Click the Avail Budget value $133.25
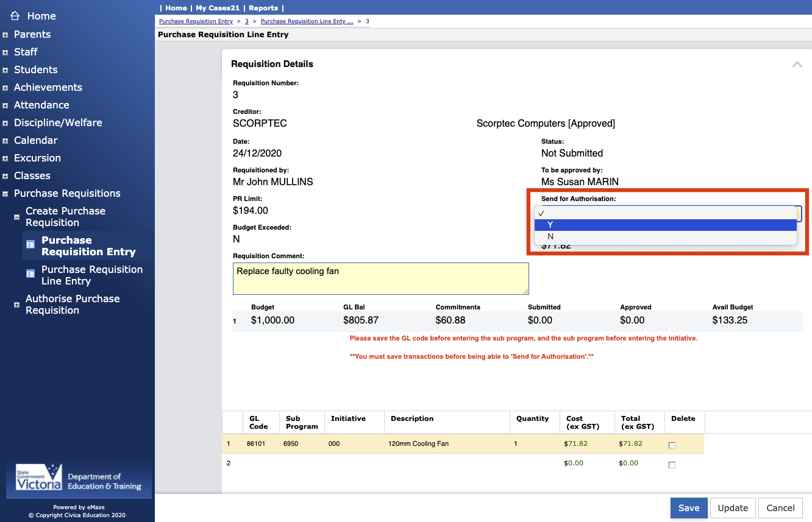812x522 pixels. click(x=730, y=320)
